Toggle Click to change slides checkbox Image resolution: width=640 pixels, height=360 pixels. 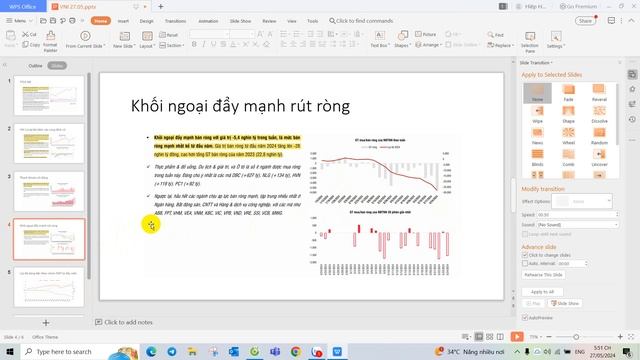(525, 255)
